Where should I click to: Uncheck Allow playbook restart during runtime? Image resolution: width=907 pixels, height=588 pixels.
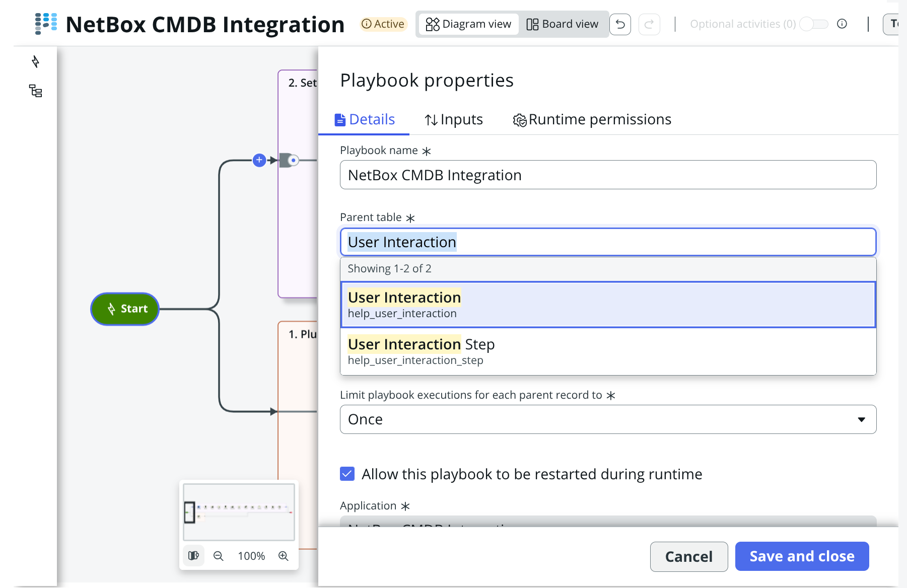[x=347, y=474]
